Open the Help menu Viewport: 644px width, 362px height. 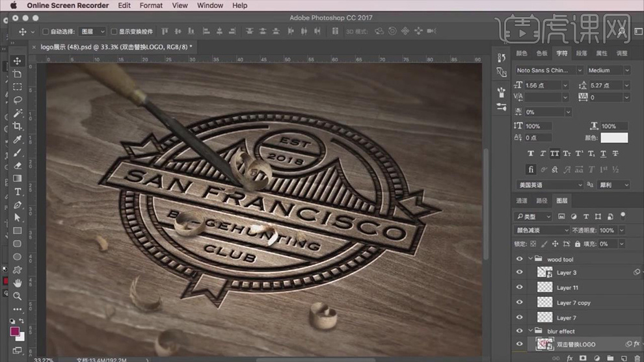[240, 5]
